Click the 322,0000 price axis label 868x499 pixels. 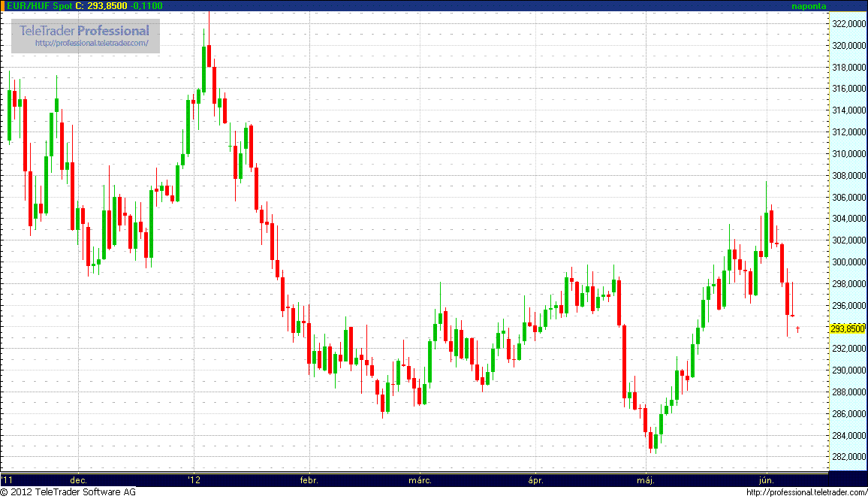tap(848, 24)
